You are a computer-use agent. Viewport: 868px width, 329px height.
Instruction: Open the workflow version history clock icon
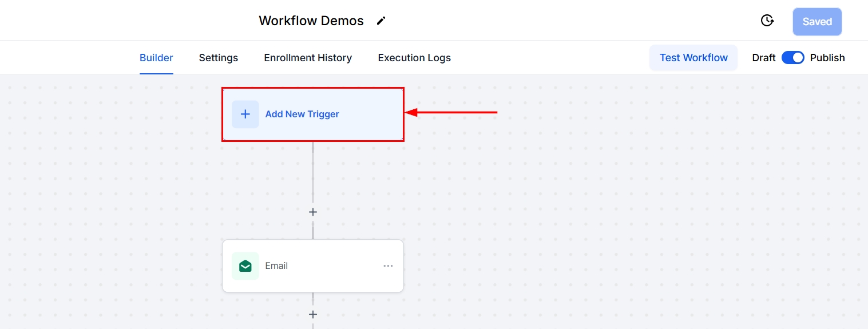[x=767, y=21]
